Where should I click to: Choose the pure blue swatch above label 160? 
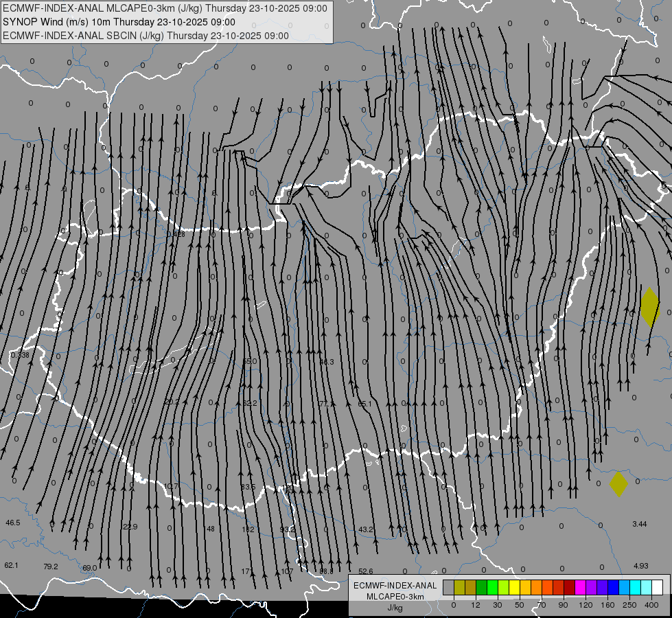613,587
